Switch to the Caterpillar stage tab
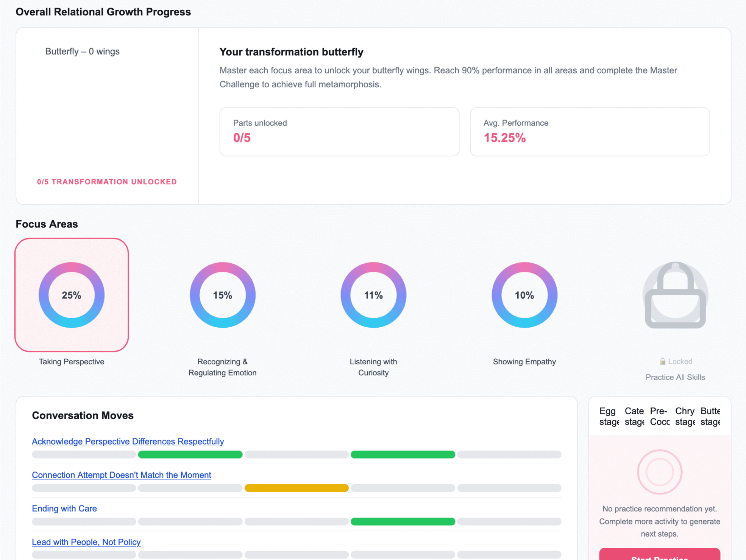This screenshot has height=560, width=746. [x=634, y=416]
